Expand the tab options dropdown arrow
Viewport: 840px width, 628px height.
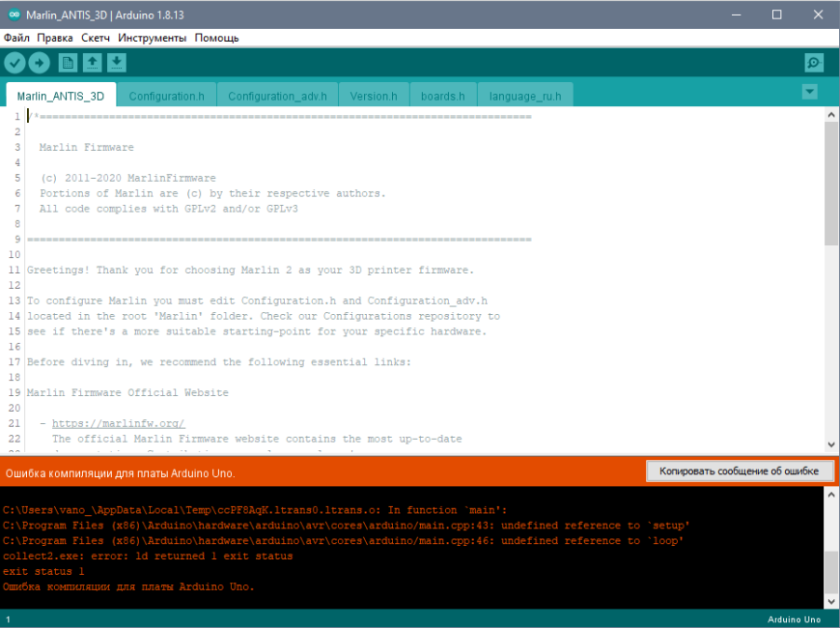click(810, 92)
